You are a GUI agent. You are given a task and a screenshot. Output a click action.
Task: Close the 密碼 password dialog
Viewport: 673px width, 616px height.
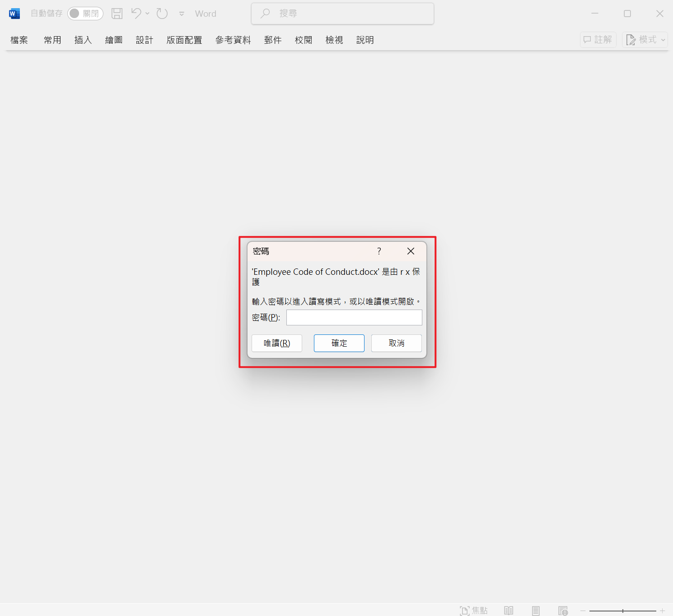[x=411, y=251]
